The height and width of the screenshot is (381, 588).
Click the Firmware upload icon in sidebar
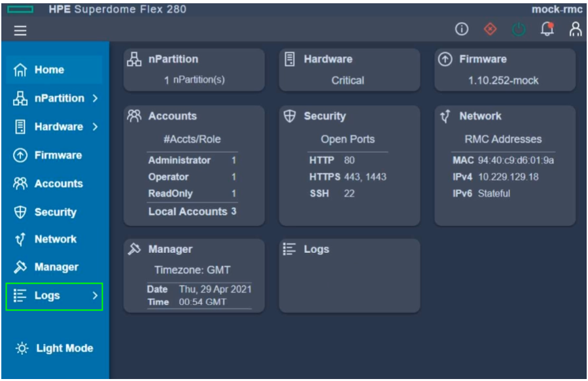20,155
